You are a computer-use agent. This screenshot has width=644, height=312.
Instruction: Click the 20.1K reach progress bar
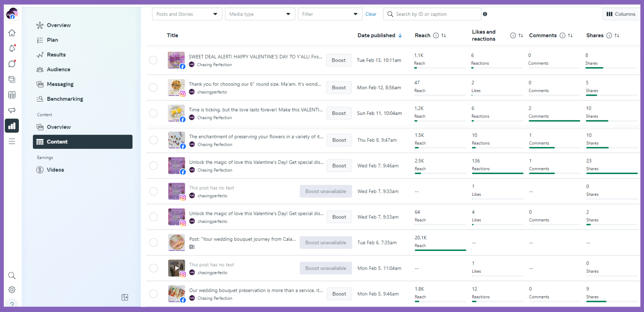[x=440, y=250]
